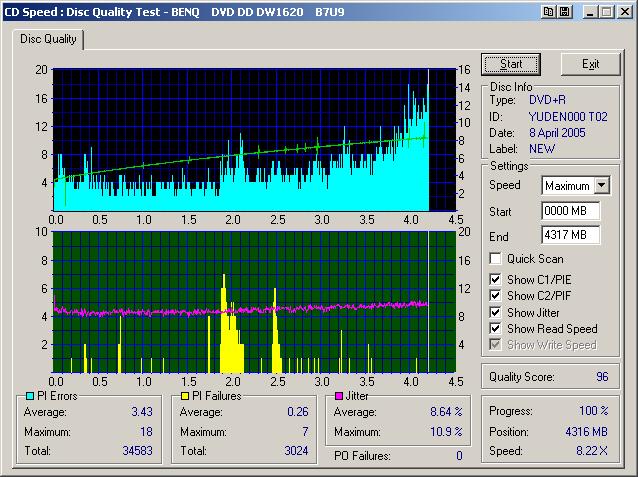Screen dimensions: 638x477
Task: Click the PI Errors average 3.43
Action: tap(142, 412)
